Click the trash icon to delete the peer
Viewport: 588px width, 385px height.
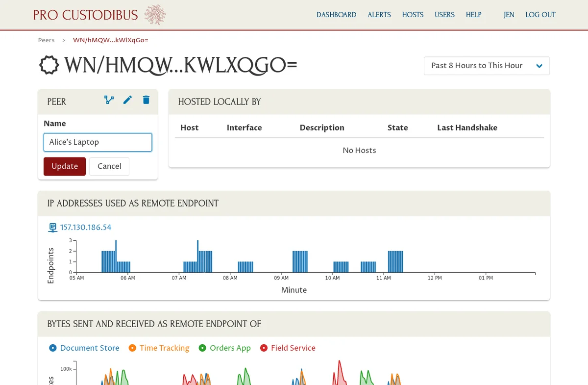click(146, 100)
